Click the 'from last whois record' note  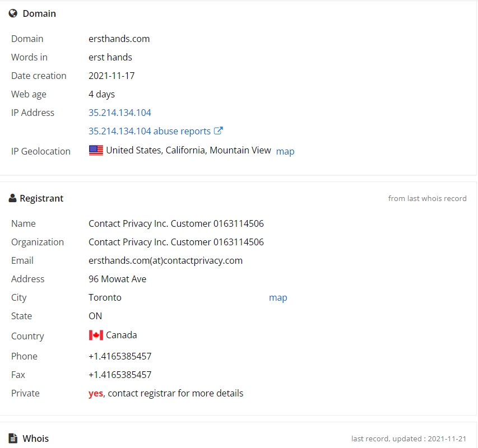tap(427, 199)
